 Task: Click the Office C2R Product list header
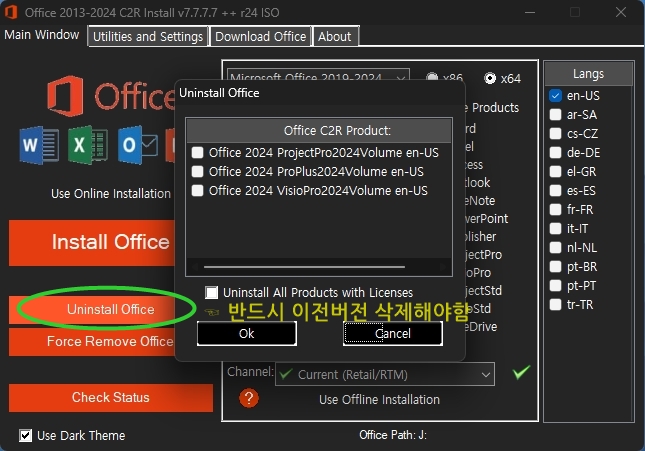click(319, 131)
